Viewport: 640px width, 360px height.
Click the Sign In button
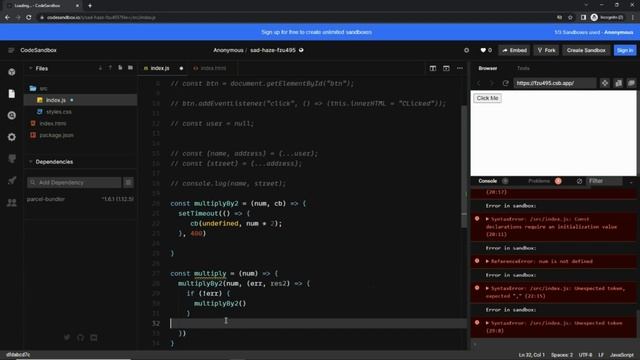(x=625, y=50)
